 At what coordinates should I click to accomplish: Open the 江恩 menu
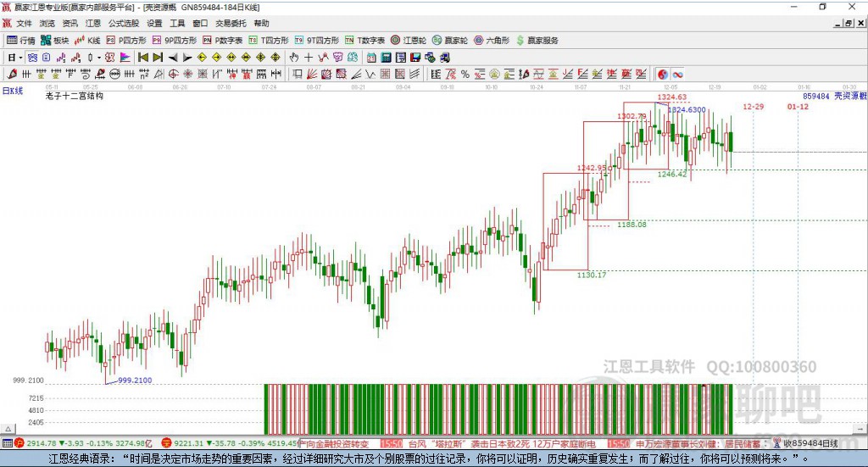pos(93,23)
